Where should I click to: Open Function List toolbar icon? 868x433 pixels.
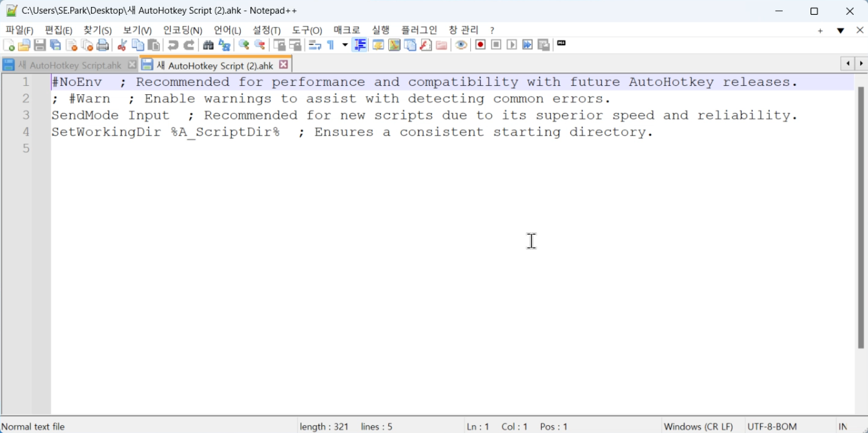click(x=426, y=45)
